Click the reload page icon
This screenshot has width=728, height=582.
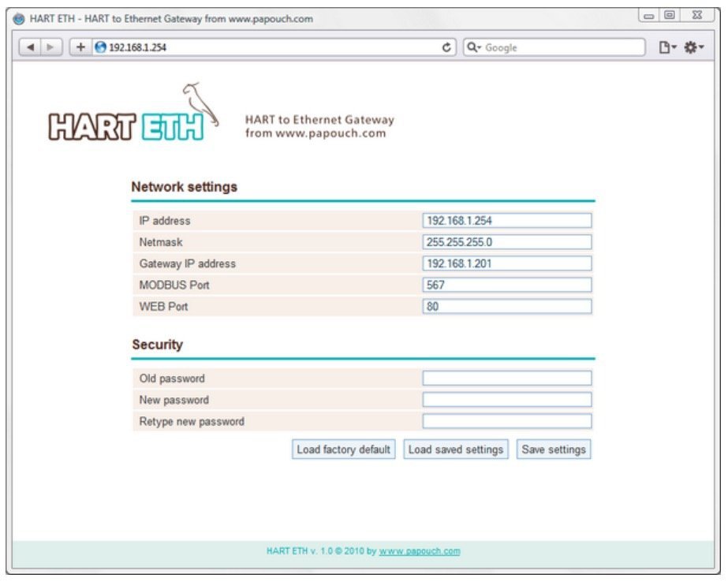(447, 47)
